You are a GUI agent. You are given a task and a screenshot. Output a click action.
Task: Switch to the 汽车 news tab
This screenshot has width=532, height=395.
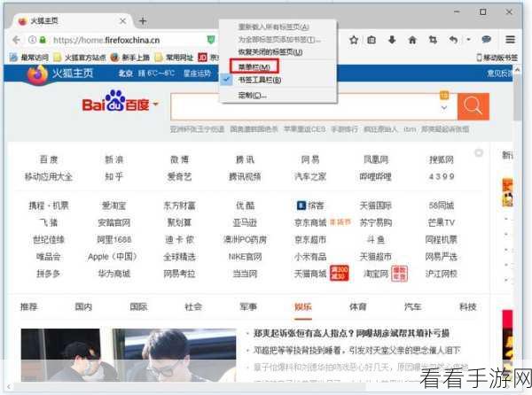point(413,307)
